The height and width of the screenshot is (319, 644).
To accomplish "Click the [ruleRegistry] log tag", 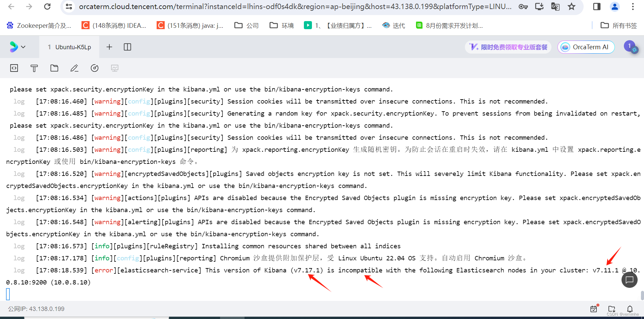I will pos(172,246).
